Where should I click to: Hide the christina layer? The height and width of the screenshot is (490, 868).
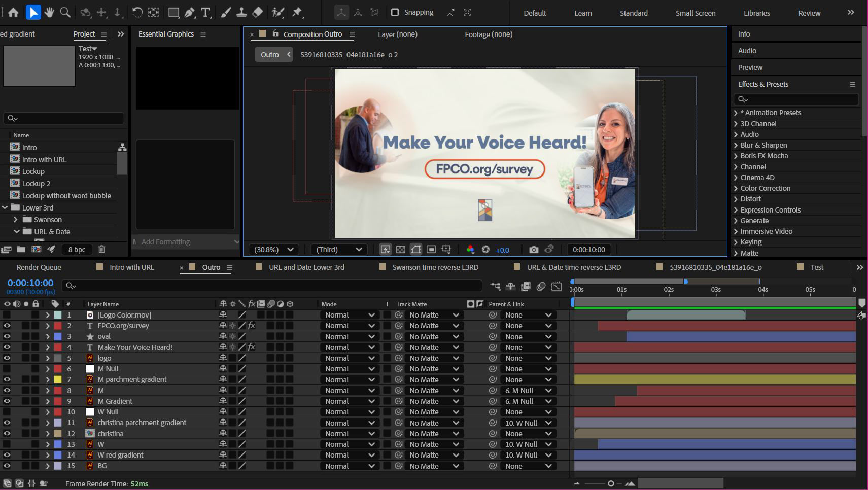[7, 433]
